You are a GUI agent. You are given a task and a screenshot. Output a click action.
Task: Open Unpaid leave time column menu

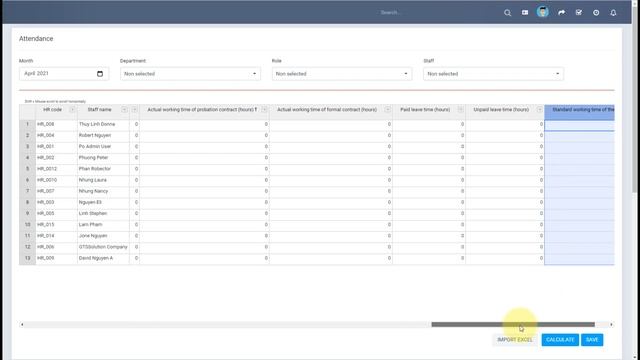pyautogui.click(x=539, y=109)
